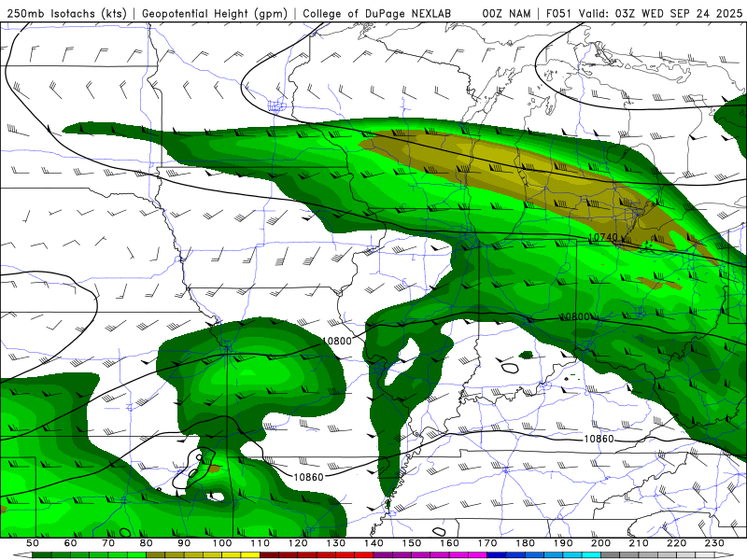Click the '80' legend value
747x560 pixels.
coord(147,543)
